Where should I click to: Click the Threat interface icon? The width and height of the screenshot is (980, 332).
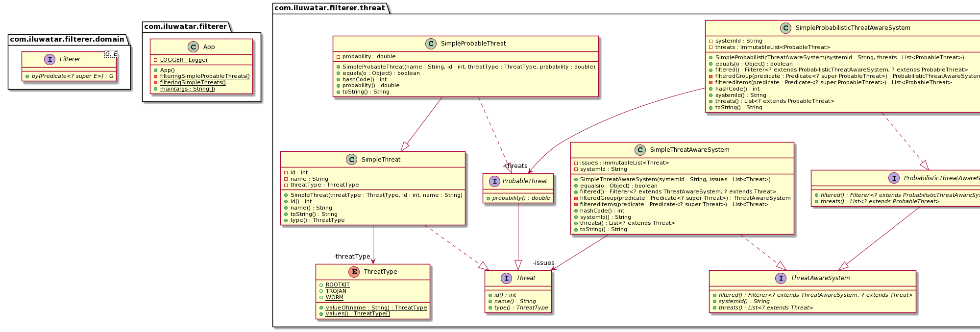(x=506, y=278)
